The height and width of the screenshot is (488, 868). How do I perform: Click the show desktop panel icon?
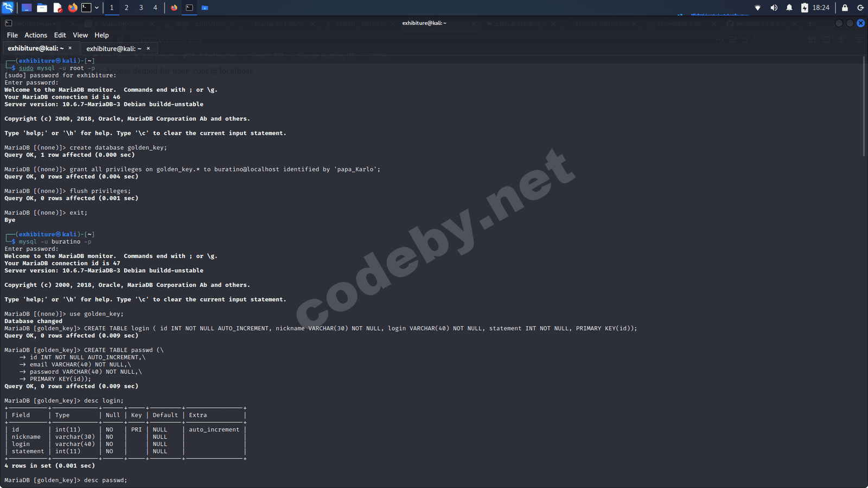27,8
